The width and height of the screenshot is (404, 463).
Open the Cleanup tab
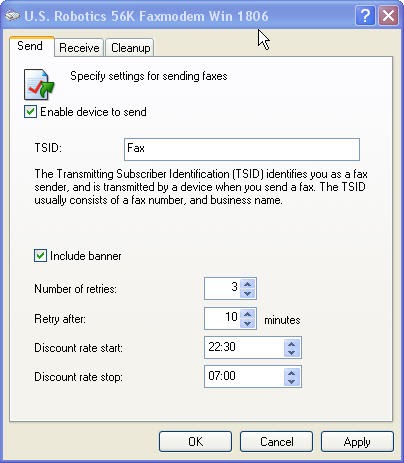click(x=130, y=48)
